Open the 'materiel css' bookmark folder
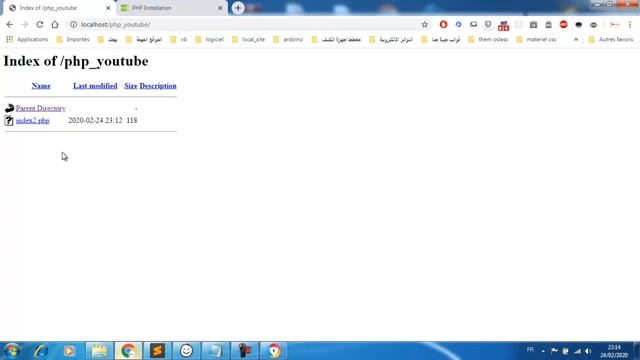The image size is (640, 360). pos(536,39)
